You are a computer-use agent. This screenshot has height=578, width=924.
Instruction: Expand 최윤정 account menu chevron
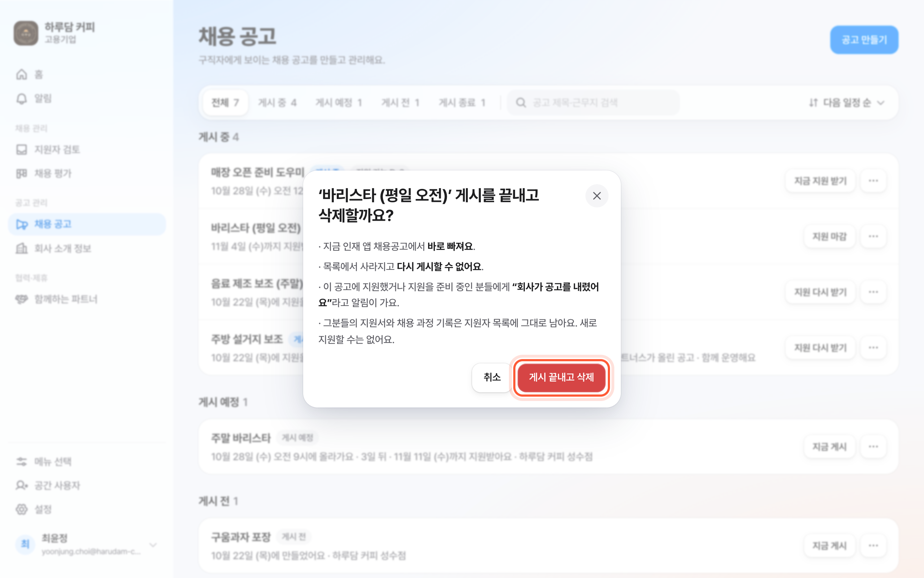pos(153,545)
